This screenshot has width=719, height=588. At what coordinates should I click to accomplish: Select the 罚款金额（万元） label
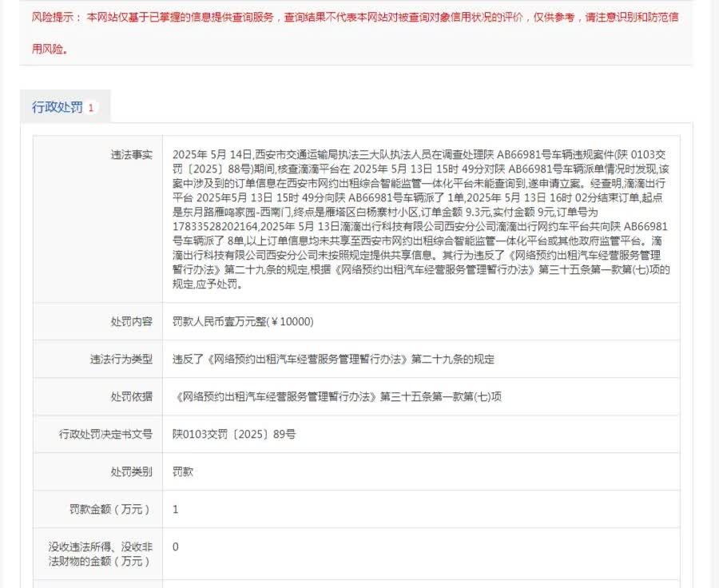tap(110, 509)
